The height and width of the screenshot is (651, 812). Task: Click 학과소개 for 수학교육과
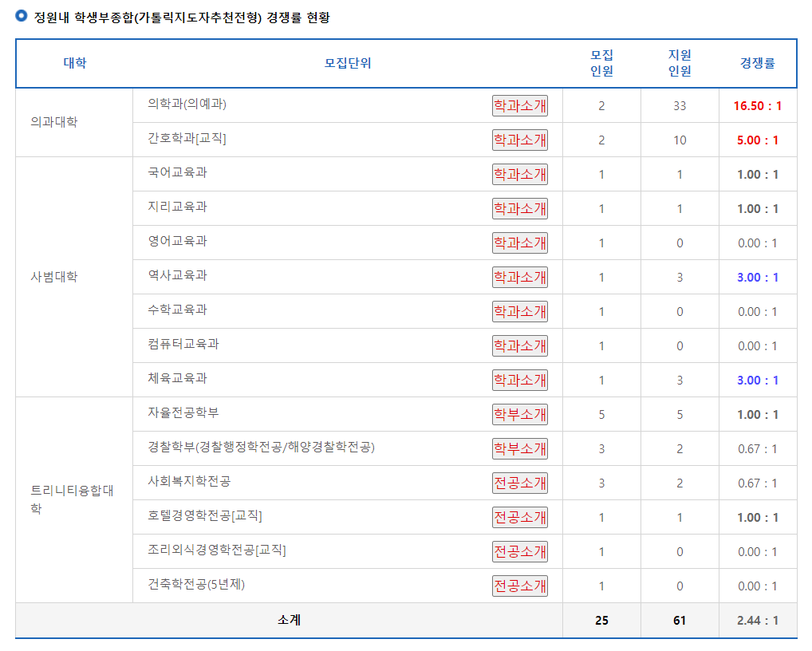coord(519,310)
